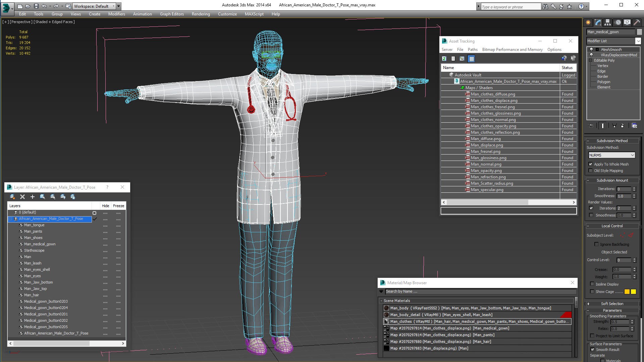
Task: Expand the MeshSmooth plus toggle
Action: [x=597, y=49]
